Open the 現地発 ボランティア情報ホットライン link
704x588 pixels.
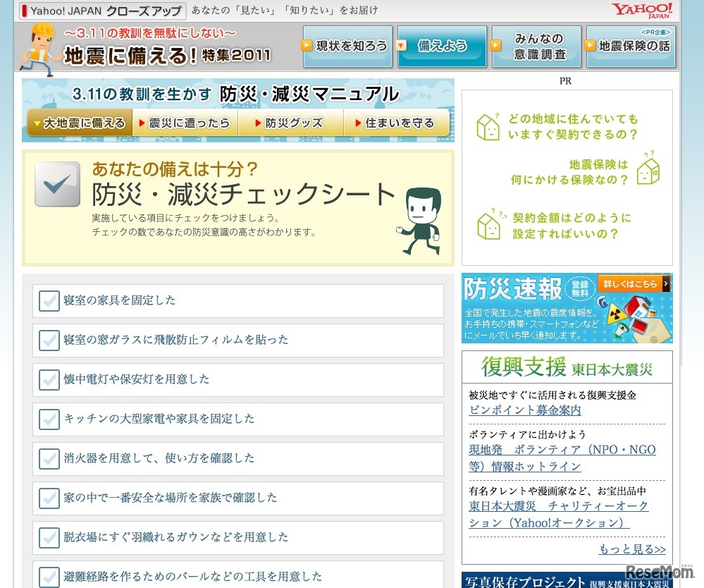pos(562,458)
